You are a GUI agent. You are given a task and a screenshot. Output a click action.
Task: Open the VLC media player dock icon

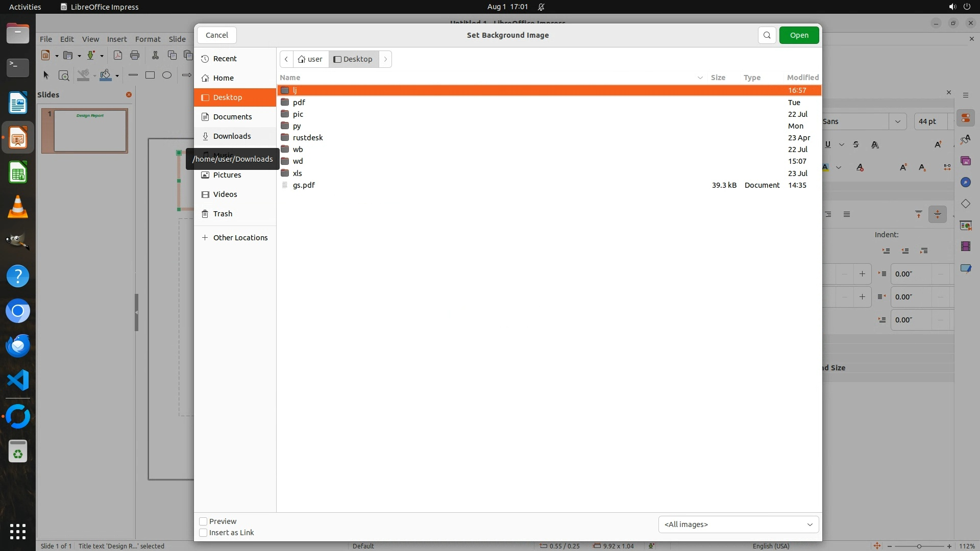pos(18,207)
